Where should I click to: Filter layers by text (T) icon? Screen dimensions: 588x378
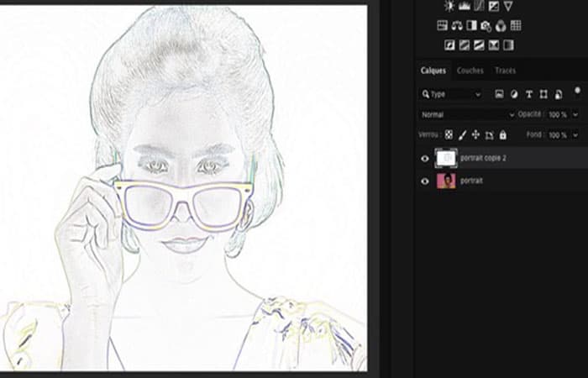[528, 94]
